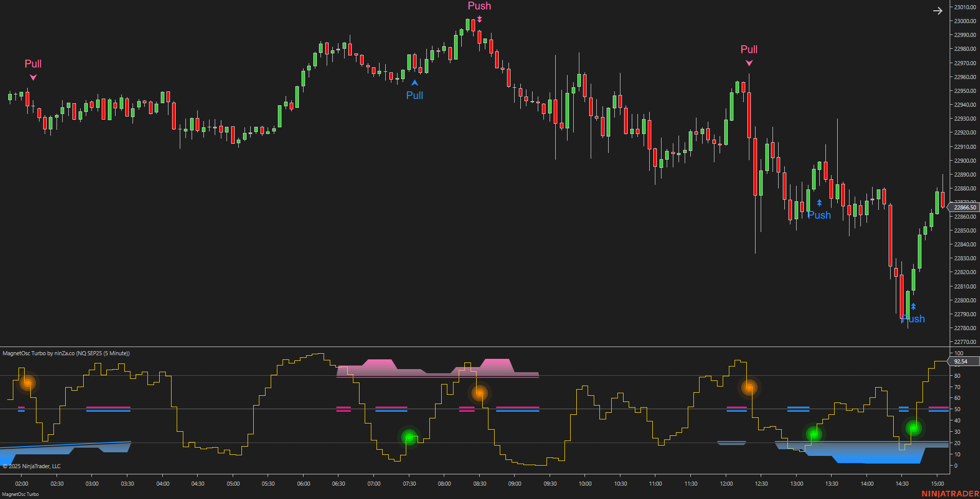Click the green glow signal dot near 07:45
This screenshot has width=980, height=499.
click(409, 437)
